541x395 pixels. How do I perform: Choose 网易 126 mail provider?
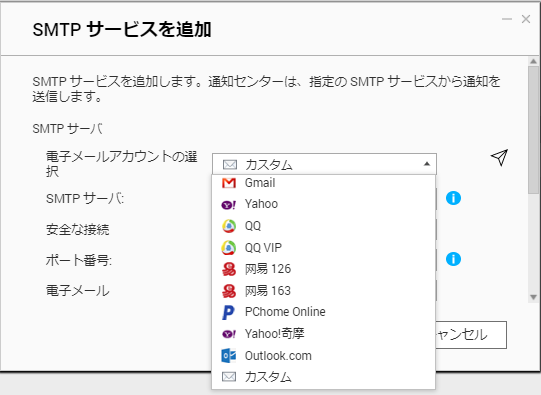click(323, 269)
